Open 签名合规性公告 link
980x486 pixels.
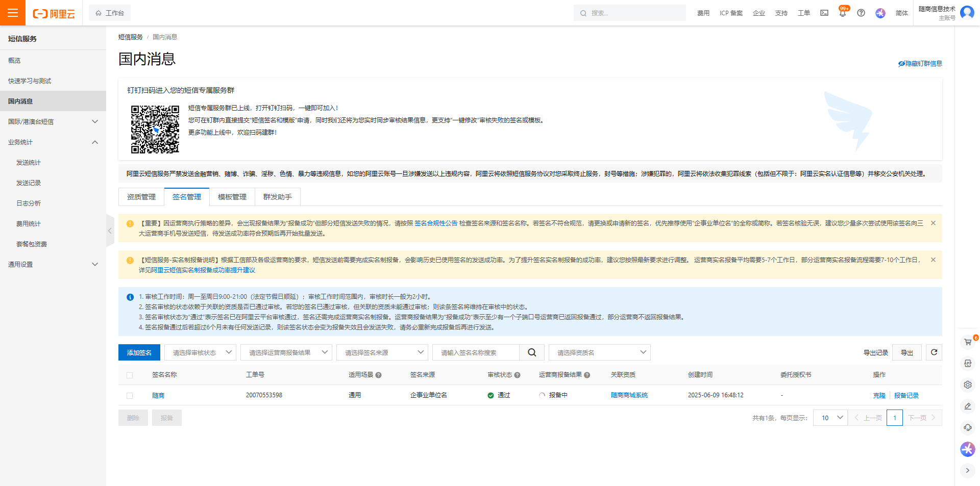436,223
